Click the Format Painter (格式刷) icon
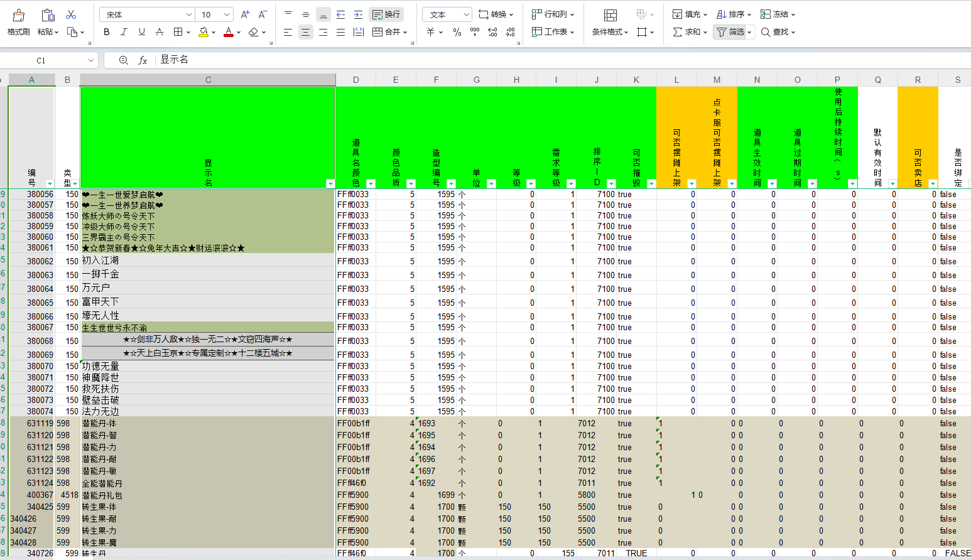Screen dimensions: 971x560 click(18, 15)
